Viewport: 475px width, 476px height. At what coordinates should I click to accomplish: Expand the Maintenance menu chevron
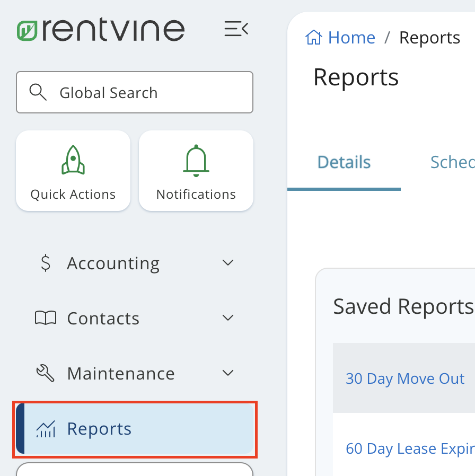[x=228, y=373]
